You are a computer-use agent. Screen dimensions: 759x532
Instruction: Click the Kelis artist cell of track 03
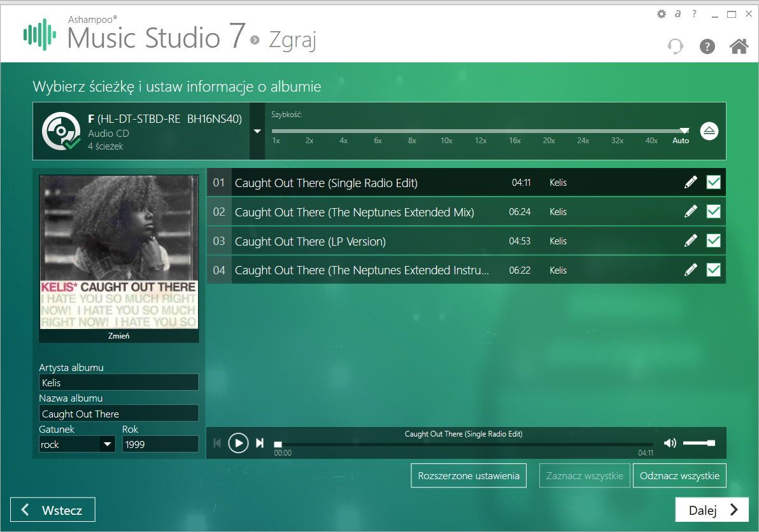pos(558,241)
